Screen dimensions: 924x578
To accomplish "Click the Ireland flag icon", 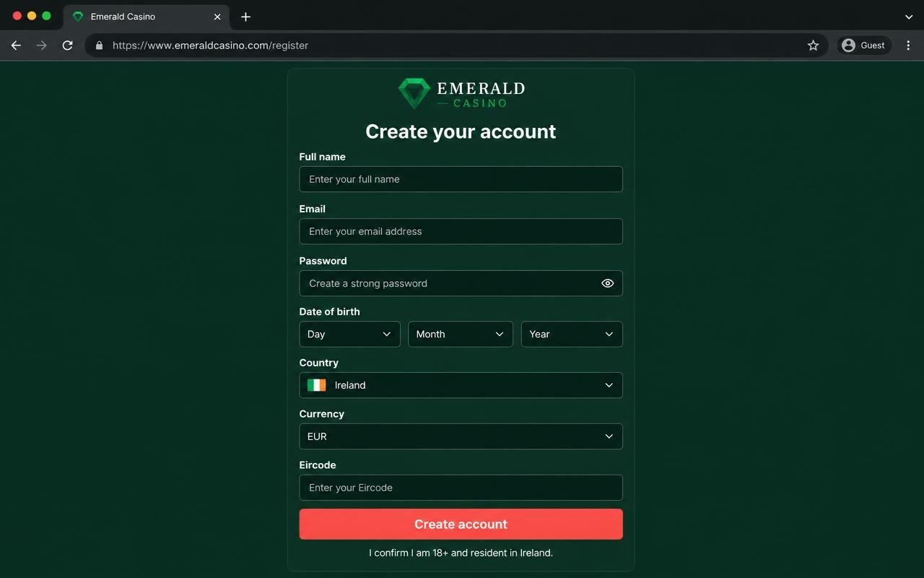I will [316, 385].
